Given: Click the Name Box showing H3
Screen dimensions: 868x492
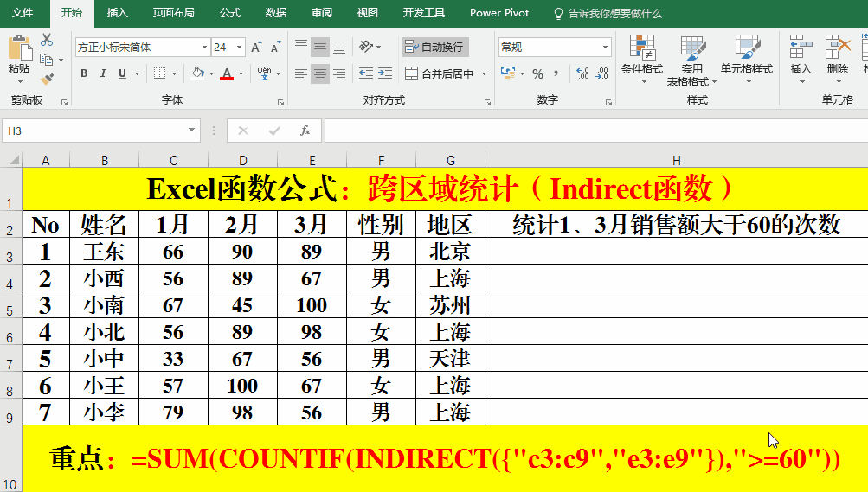Looking at the screenshot, I should coord(93,131).
